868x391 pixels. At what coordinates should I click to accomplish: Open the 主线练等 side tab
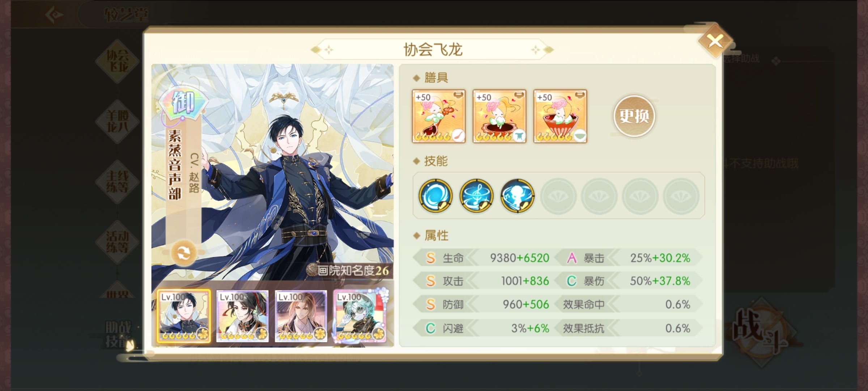coord(117,181)
